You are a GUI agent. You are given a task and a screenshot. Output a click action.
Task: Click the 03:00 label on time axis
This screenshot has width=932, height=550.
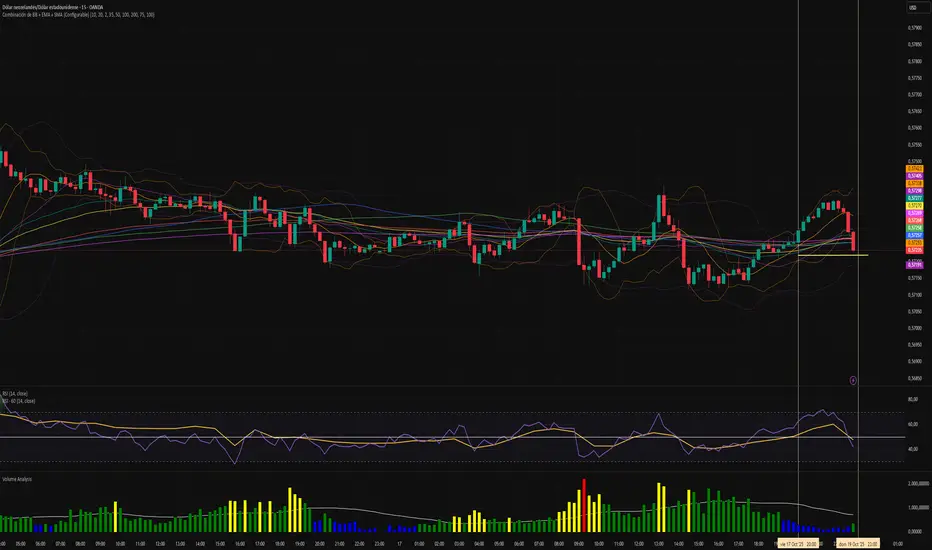[x=459, y=543]
